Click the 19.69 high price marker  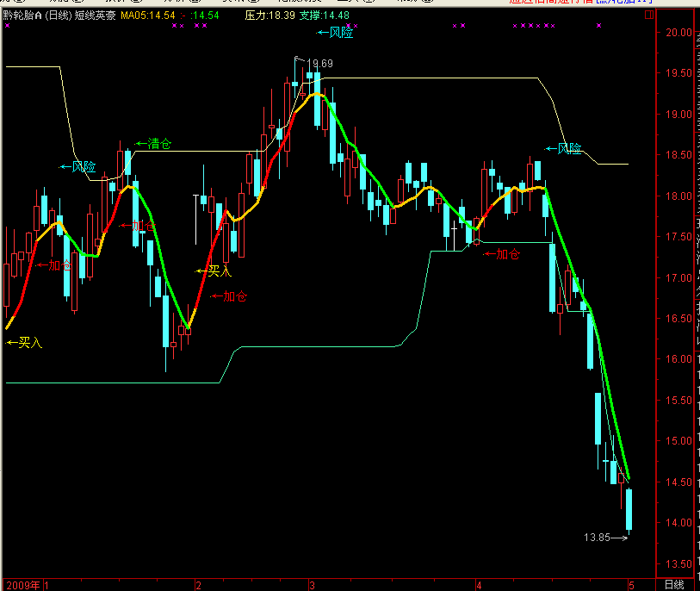pyautogui.click(x=319, y=64)
